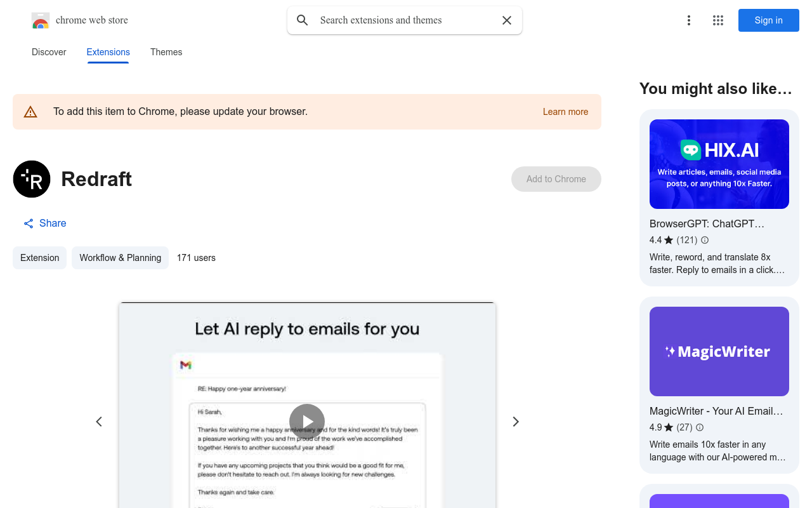Open the three-dot more options menu
This screenshot has width=812, height=508.
[x=689, y=20]
